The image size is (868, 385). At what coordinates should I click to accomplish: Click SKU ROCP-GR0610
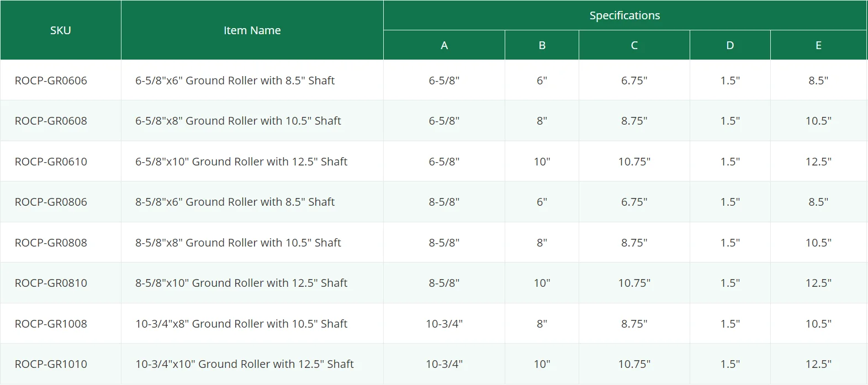[51, 162]
